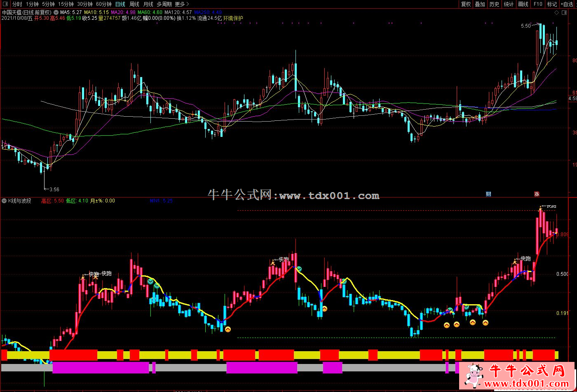Image resolution: width=577 pixels, height=392 pixels.
Task: Click the 3.56 low price label
Action: tap(54, 190)
